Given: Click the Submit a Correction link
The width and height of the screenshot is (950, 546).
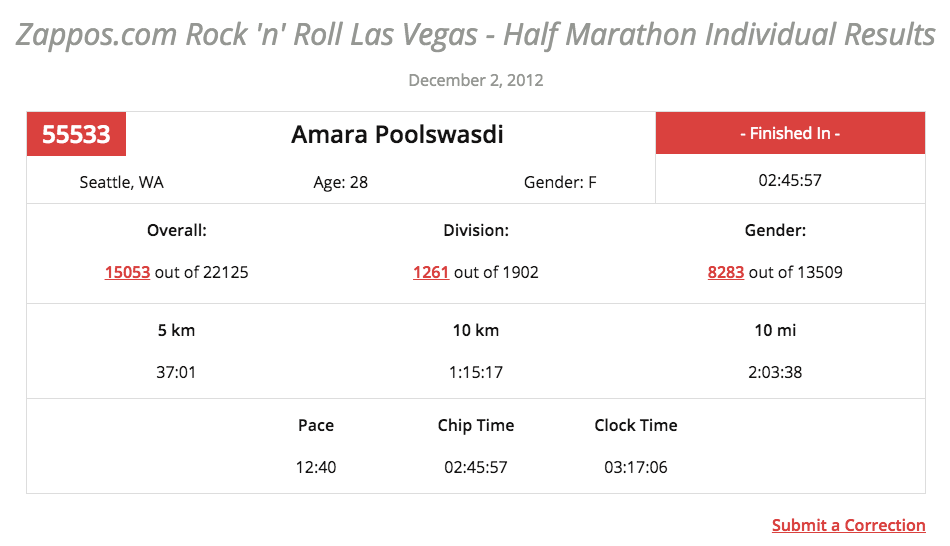Looking at the screenshot, I should click(848, 525).
